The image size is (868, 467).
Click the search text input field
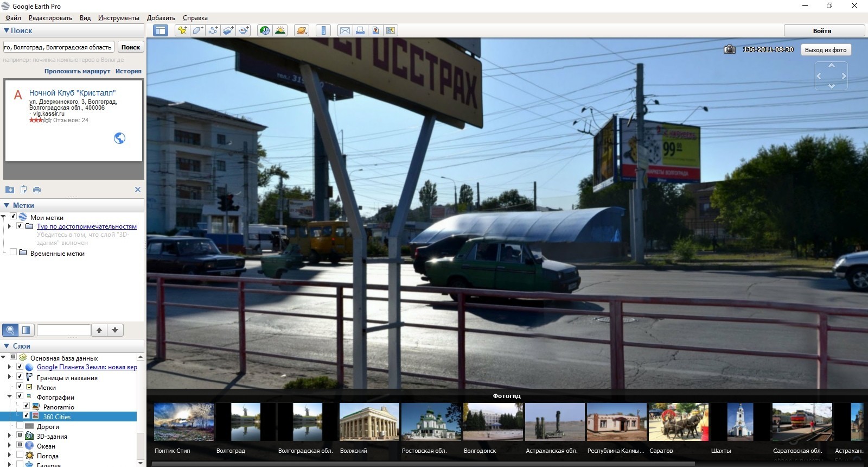click(59, 47)
